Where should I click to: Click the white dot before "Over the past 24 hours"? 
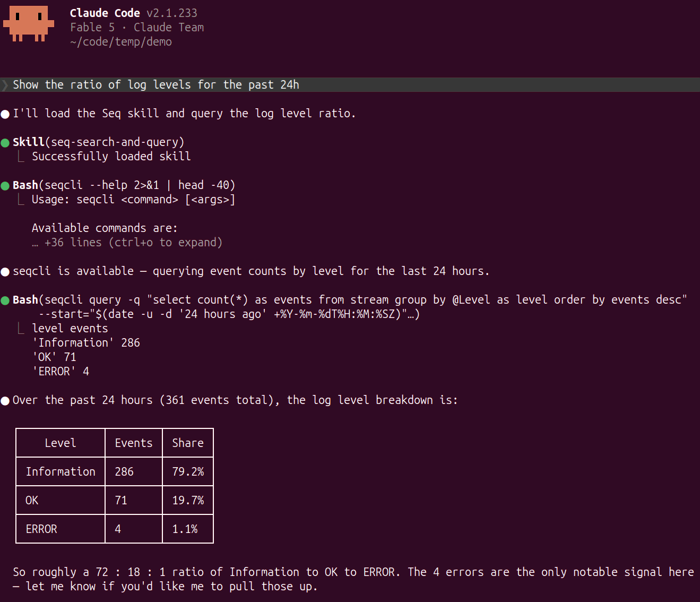click(5, 401)
